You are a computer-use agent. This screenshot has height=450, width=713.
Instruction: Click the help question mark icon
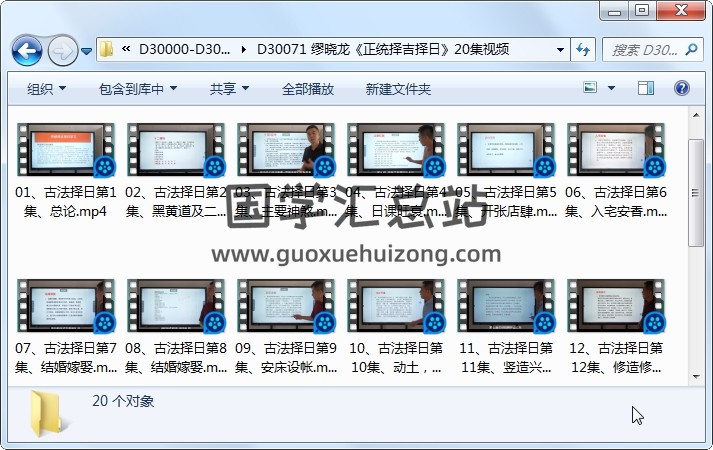pos(682,89)
